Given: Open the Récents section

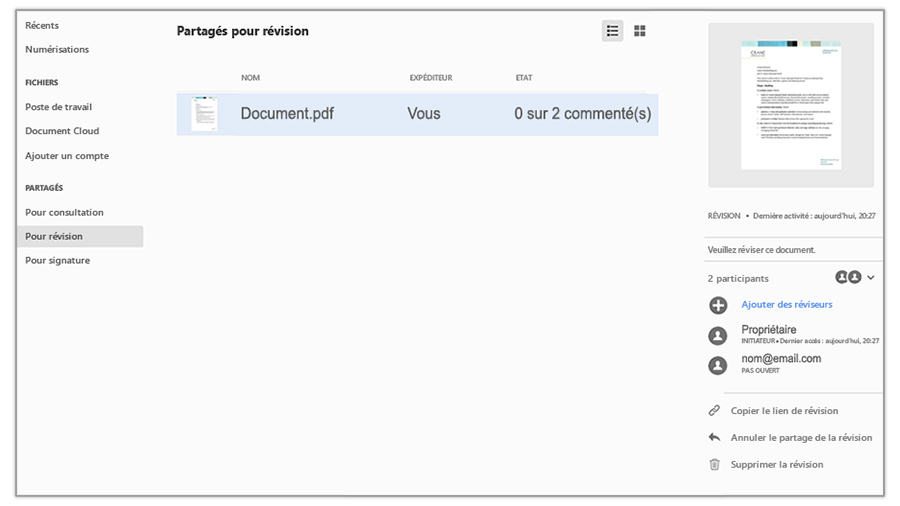Looking at the screenshot, I should (42, 25).
